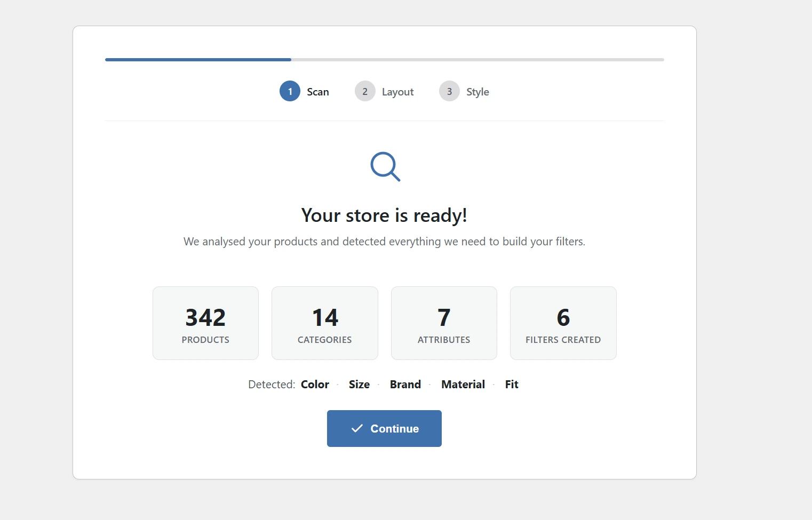Viewport: 812px width, 520px height.
Task: Open the Style step label
Action: 477,92
